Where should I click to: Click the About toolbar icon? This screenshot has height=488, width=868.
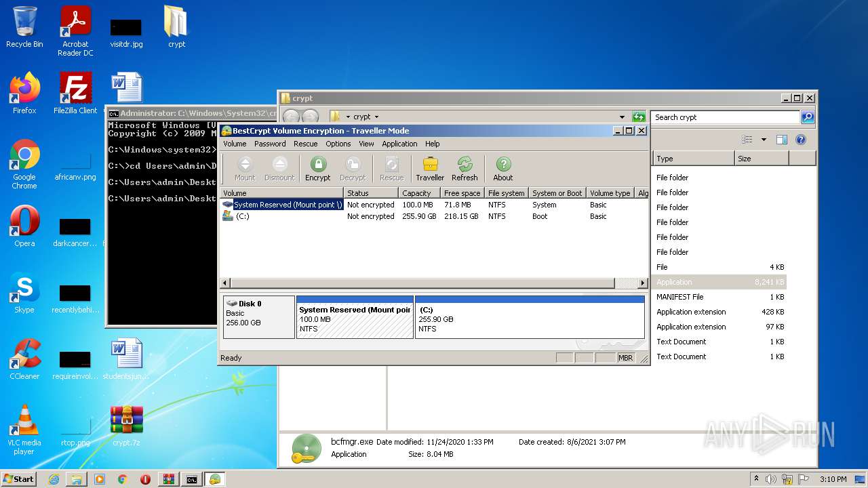tap(503, 169)
